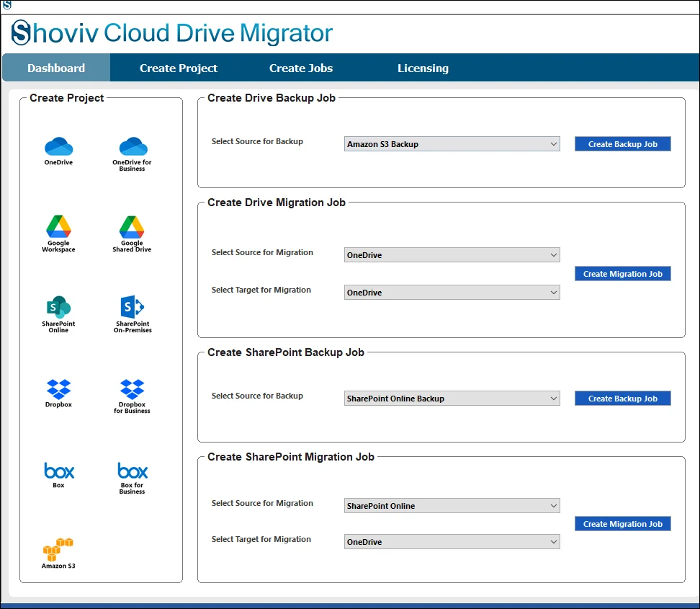Go to the Create Jobs tab

pyautogui.click(x=301, y=68)
